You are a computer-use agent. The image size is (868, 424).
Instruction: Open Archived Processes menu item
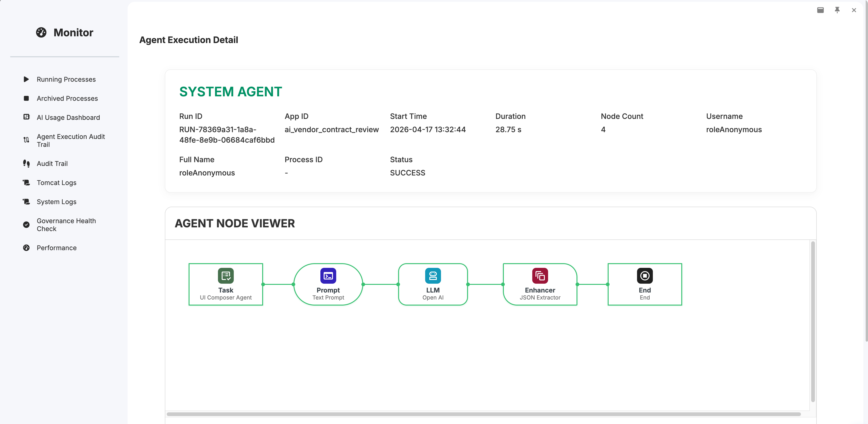[x=67, y=98]
